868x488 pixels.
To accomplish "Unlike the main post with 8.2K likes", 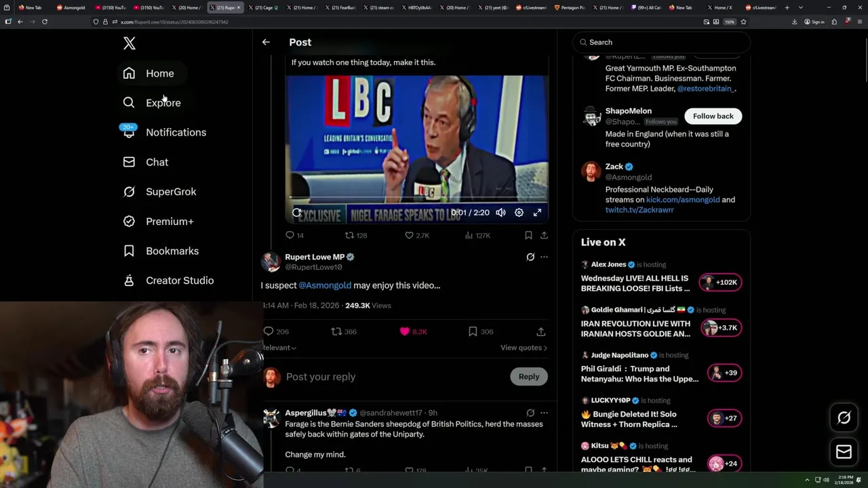I will pos(405,331).
